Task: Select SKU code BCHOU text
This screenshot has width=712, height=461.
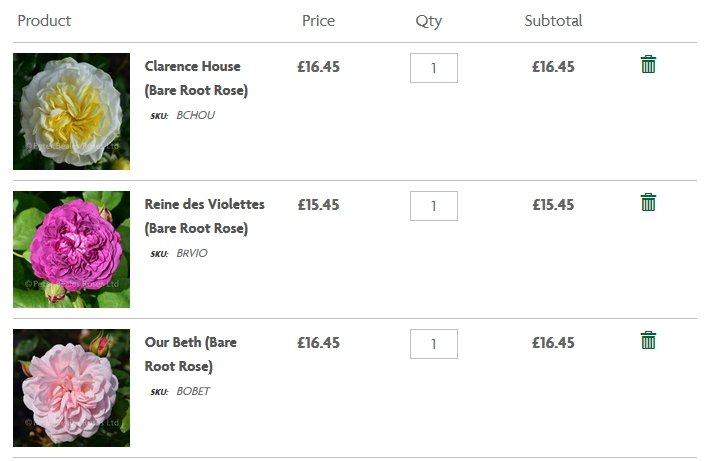Action: (x=196, y=115)
